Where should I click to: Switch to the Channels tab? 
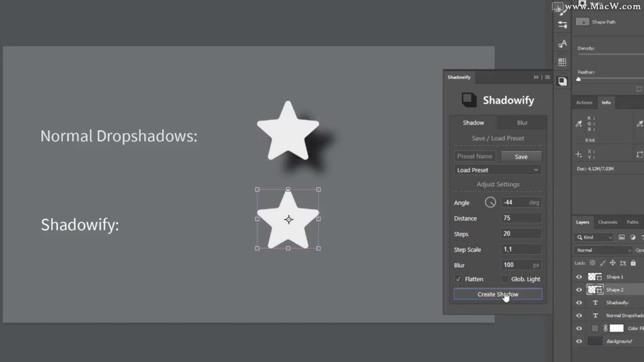point(608,222)
